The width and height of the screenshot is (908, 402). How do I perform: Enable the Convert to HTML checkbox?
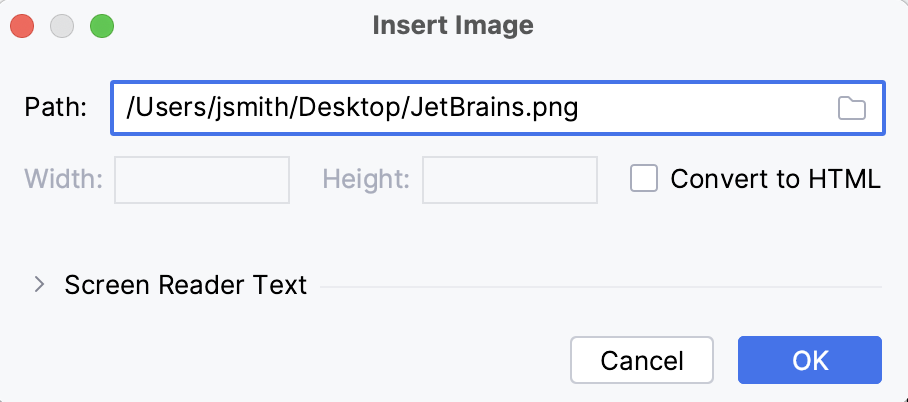644,179
